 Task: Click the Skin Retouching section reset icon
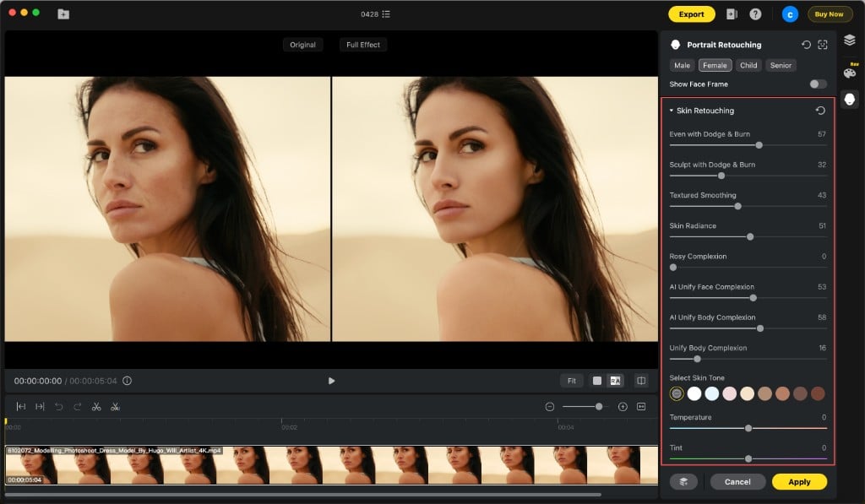point(820,111)
